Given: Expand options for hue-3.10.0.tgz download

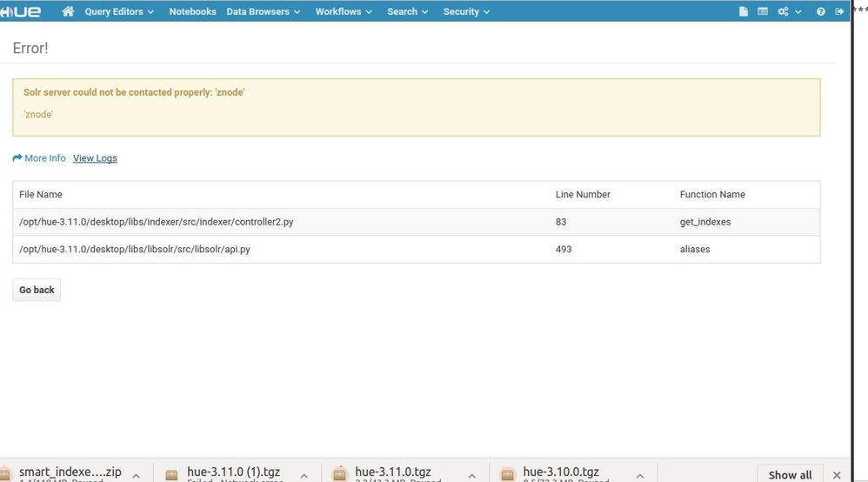Looking at the screenshot, I should [640, 475].
